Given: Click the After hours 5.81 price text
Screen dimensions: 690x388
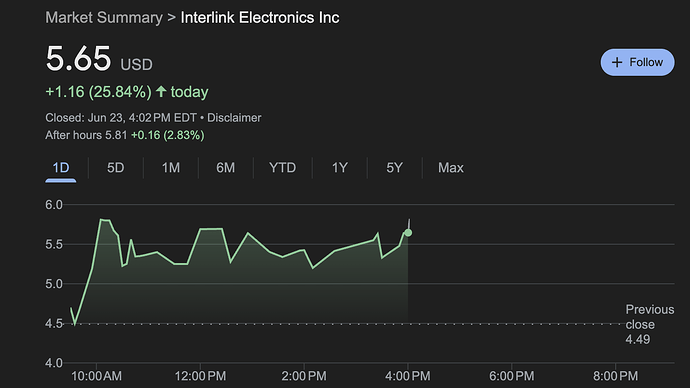Looking at the screenshot, I should pos(86,135).
